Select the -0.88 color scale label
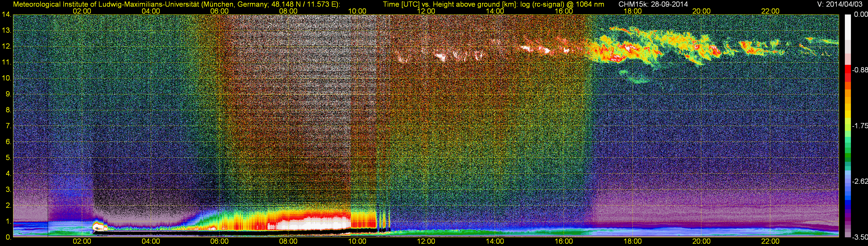 (x=860, y=70)
